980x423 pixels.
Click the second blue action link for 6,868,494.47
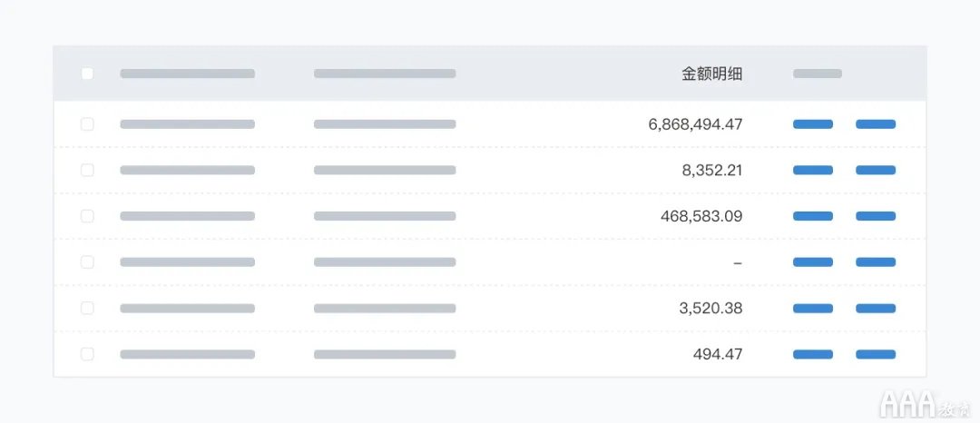pos(876,123)
